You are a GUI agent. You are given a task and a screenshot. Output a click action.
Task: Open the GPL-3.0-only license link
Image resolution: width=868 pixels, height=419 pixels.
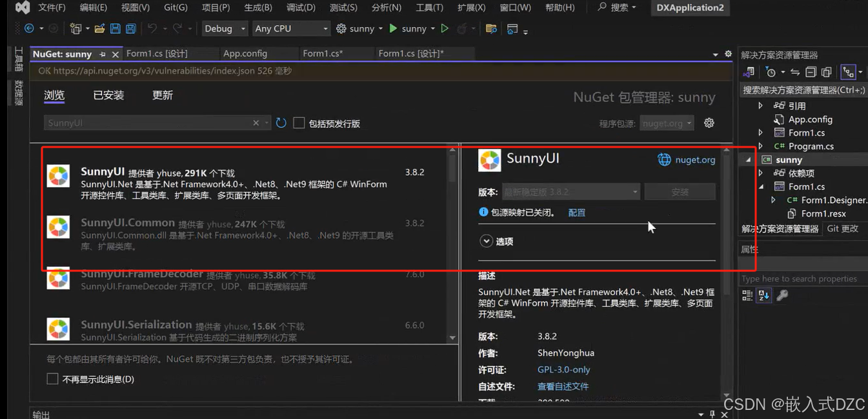(x=563, y=369)
